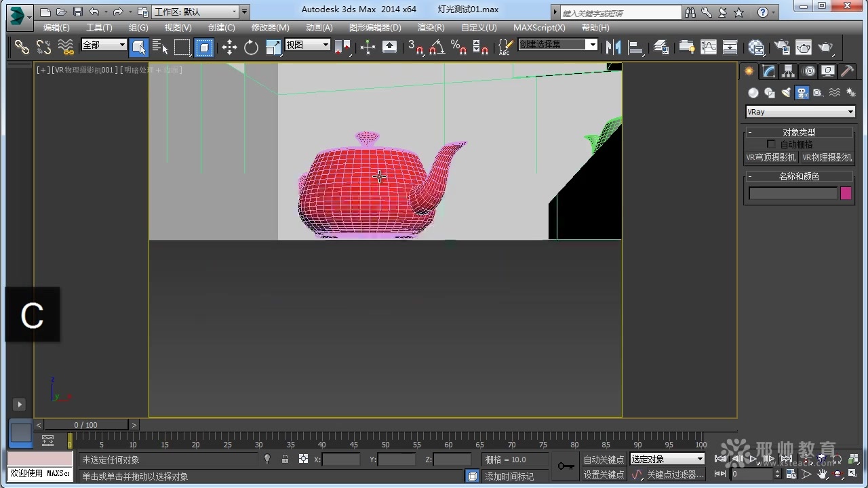Click the object name input field
The height and width of the screenshot is (488, 868).
click(793, 193)
